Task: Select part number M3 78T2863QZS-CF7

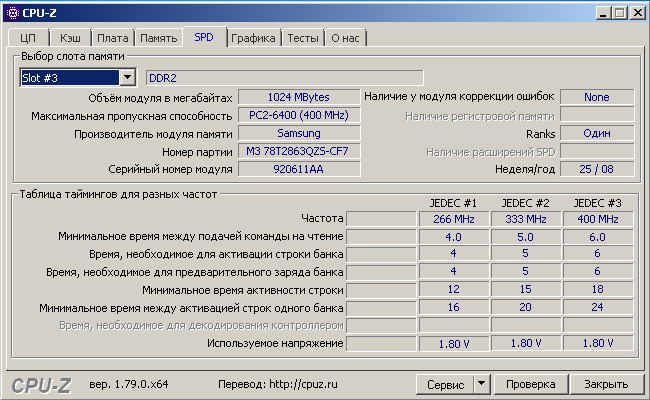Action: [299, 151]
